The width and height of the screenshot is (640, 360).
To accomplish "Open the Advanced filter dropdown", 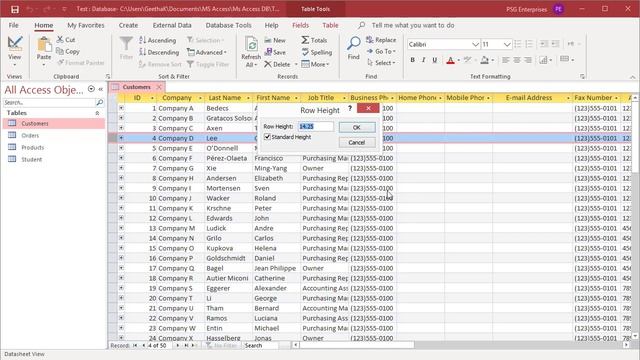I will tap(207, 52).
